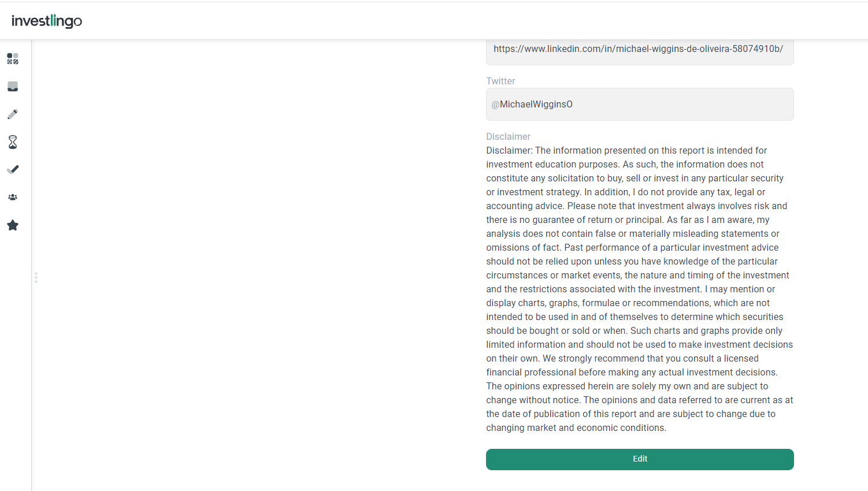Click the three-dot sidebar grip handle
This screenshot has width=868, height=491.
36,278
